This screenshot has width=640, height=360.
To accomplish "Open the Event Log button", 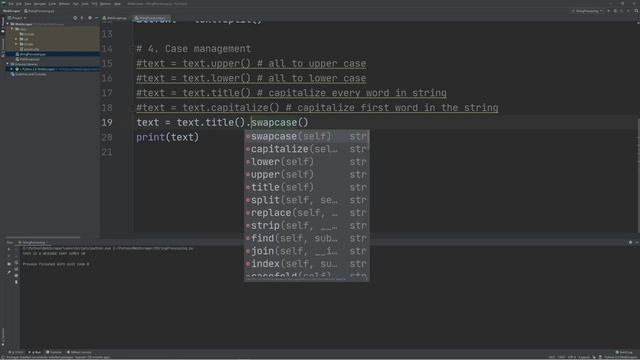I will [624, 352].
